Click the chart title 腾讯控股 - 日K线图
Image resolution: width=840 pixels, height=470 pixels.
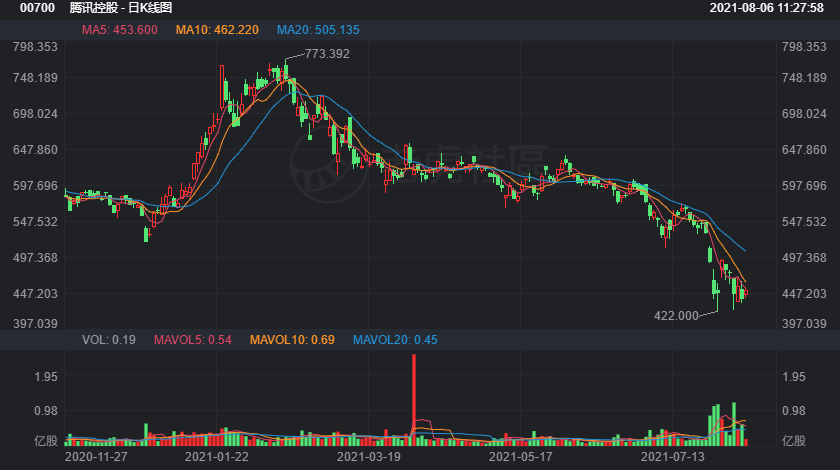tap(121, 8)
